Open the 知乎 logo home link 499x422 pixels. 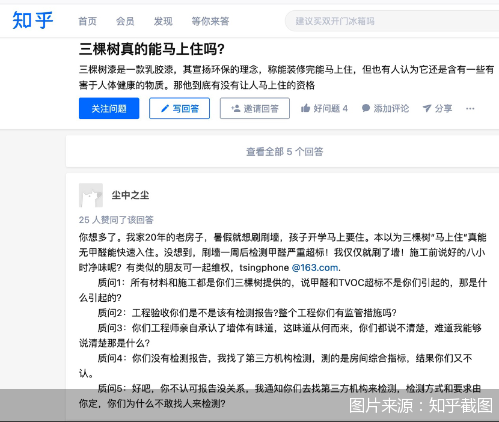pyautogui.click(x=33, y=20)
